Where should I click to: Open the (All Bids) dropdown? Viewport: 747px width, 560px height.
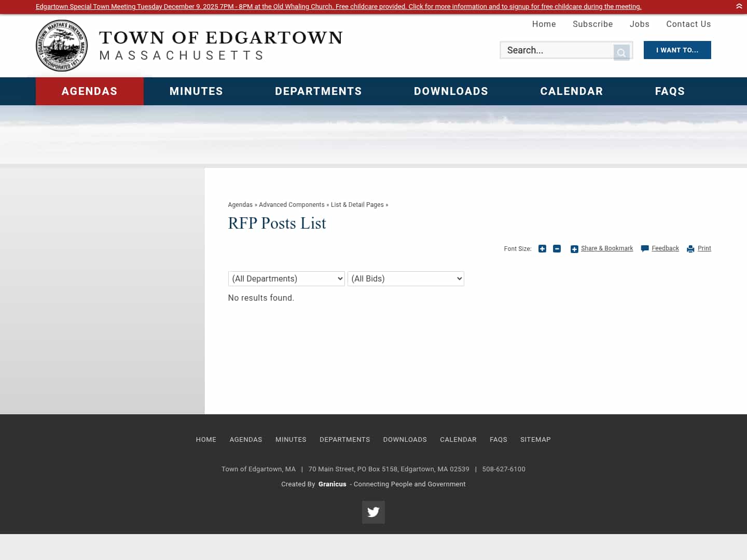406,278
